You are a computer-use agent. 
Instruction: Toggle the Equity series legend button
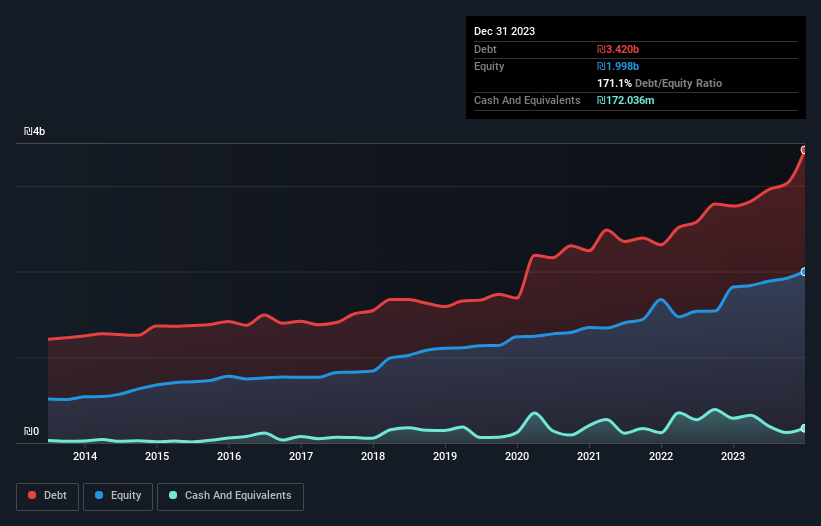pyautogui.click(x=118, y=496)
